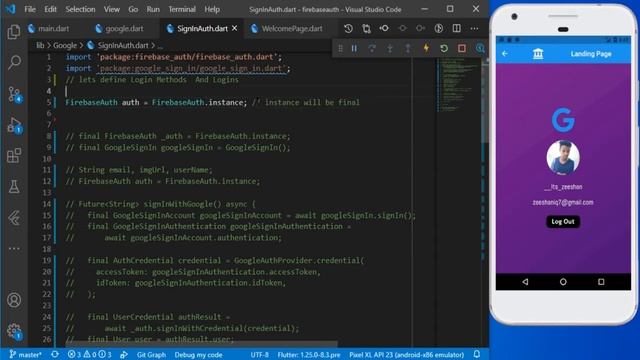Tap the profile photo in emulator
Viewport: 640px width, 360px height.
pos(563,158)
